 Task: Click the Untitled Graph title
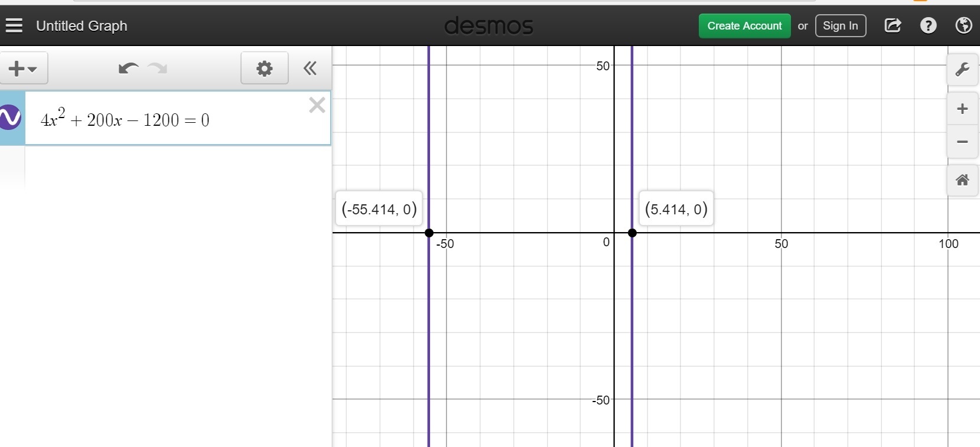82,26
